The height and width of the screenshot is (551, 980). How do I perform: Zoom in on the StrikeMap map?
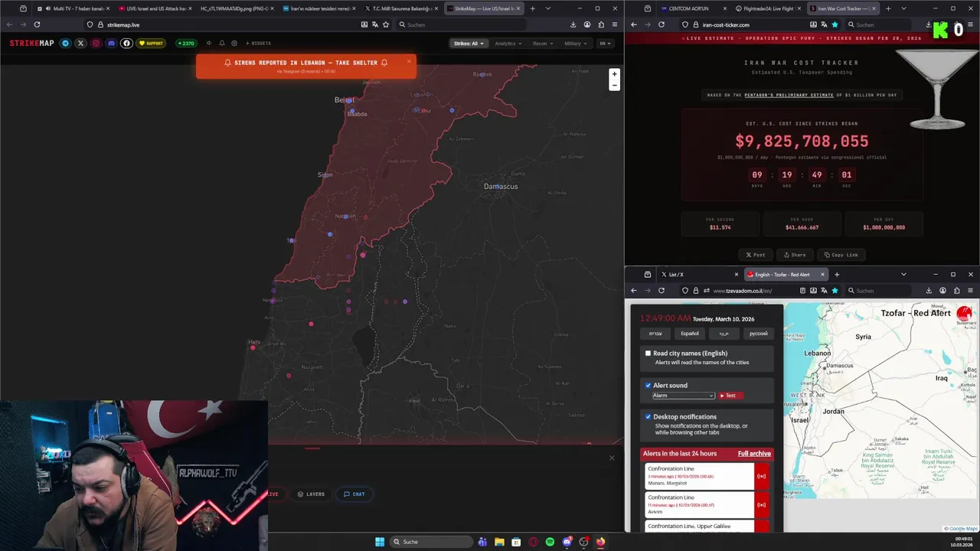(614, 74)
